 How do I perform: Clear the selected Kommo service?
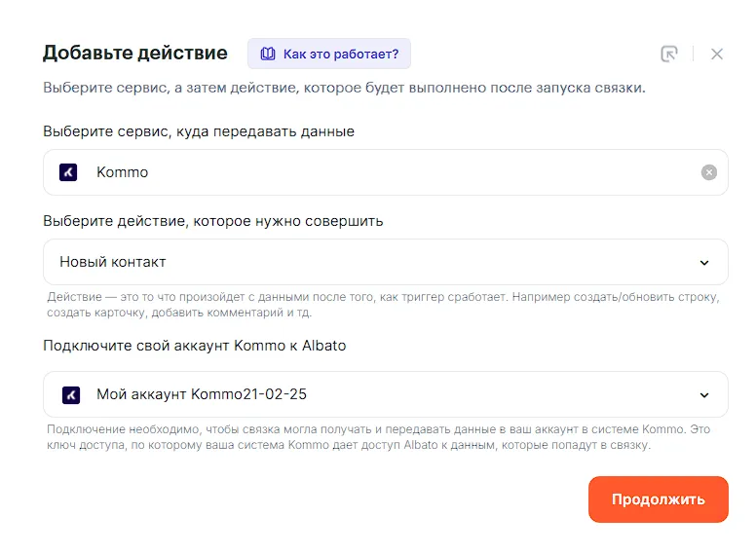click(x=709, y=172)
